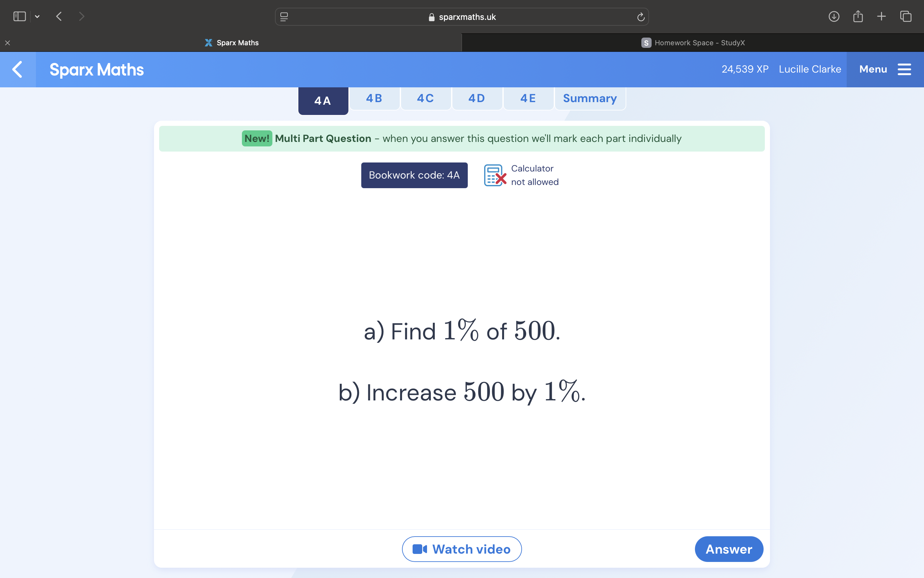Click the calculator not allowed icon

point(495,175)
